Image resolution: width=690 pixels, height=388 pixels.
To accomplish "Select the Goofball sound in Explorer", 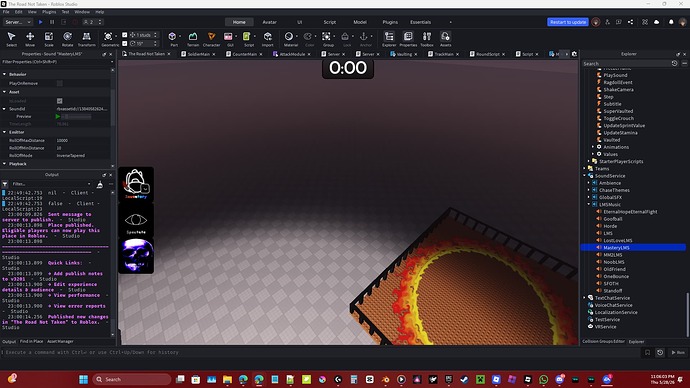I will pyautogui.click(x=613, y=219).
